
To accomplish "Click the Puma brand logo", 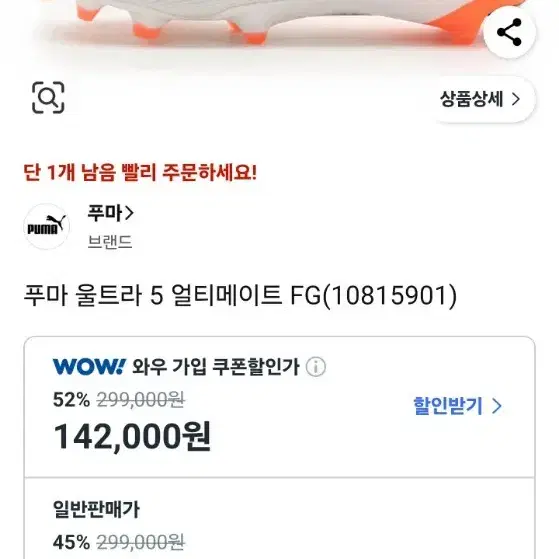I will click(46, 226).
